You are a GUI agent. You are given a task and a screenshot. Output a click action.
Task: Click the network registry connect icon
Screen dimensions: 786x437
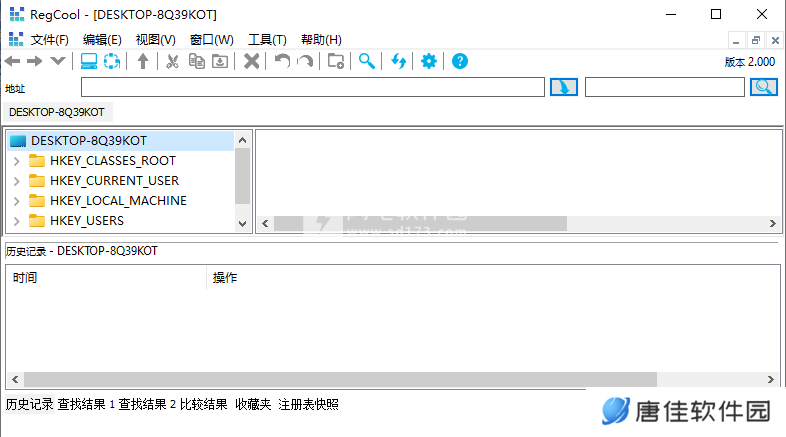(112, 61)
